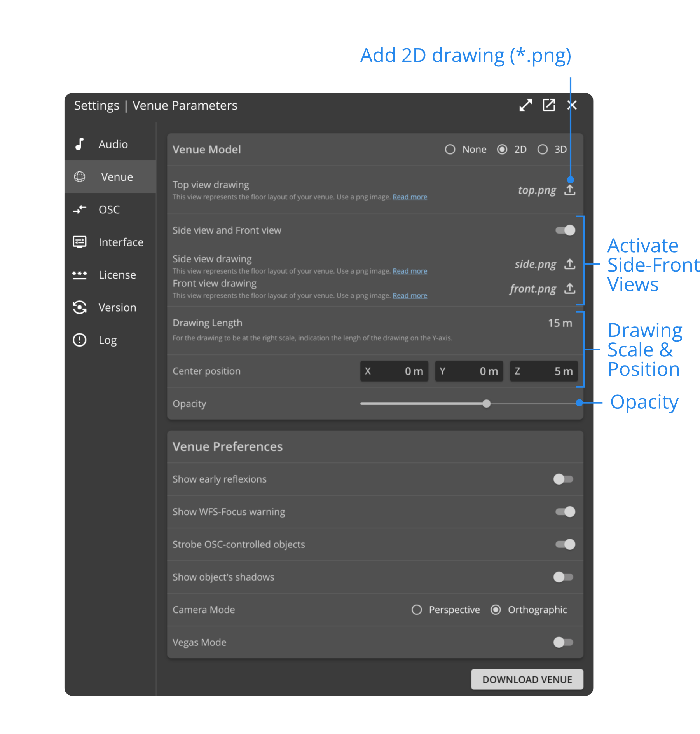Disable the Side view and Front view toggle
The width and height of the screenshot is (700, 734).
tap(565, 230)
